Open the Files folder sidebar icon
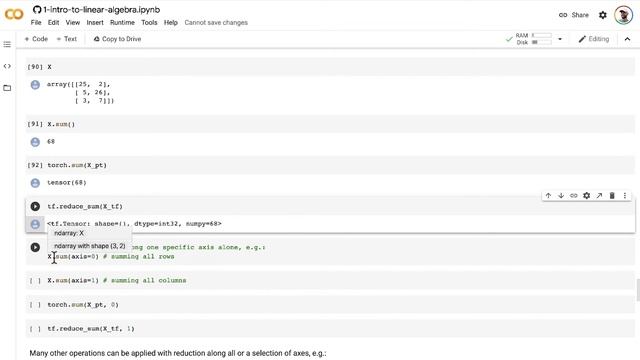This screenshot has height=360, width=640. [7, 88]
